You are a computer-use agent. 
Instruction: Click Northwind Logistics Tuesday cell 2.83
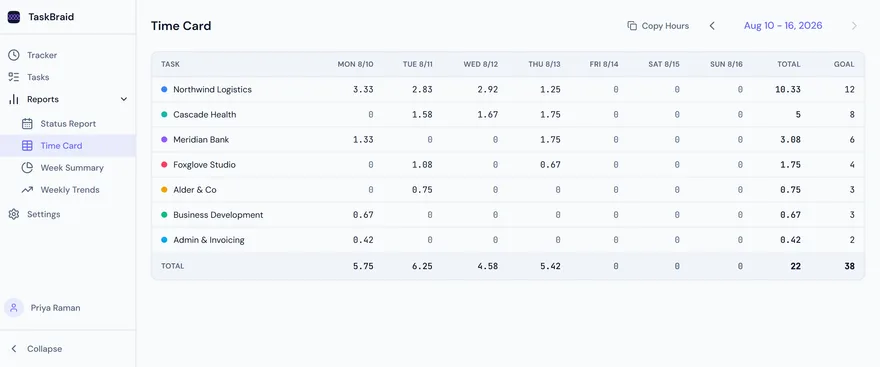[x=423, y=89]
